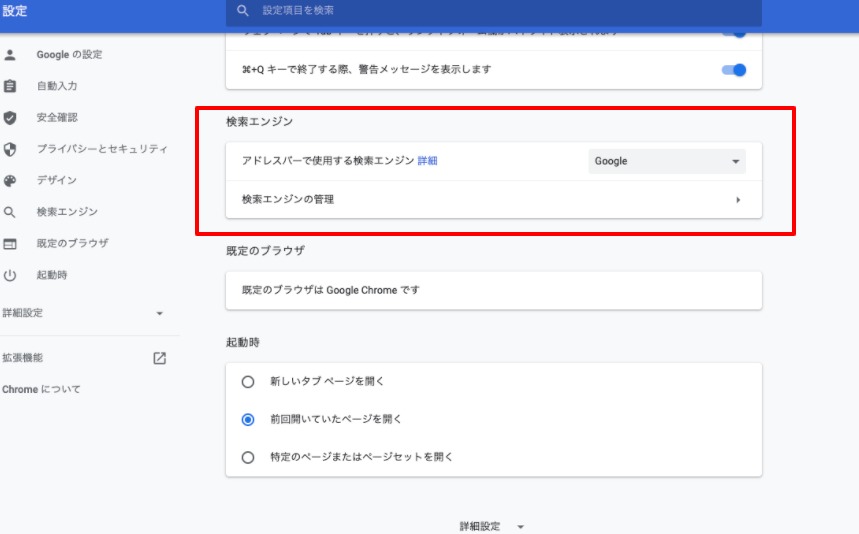Open extensions via the 拡張機能 external link icon
Screen dimensions: 859x534
pos(159,358)
